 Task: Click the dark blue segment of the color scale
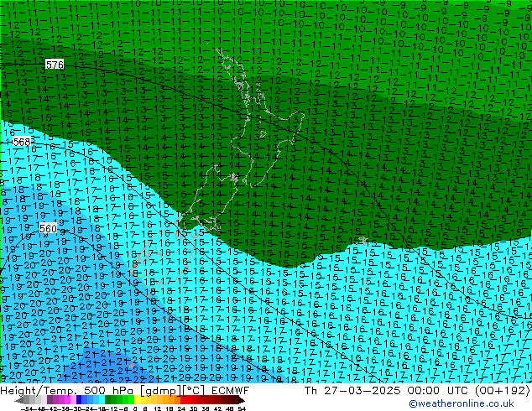[x=79, y=400]
